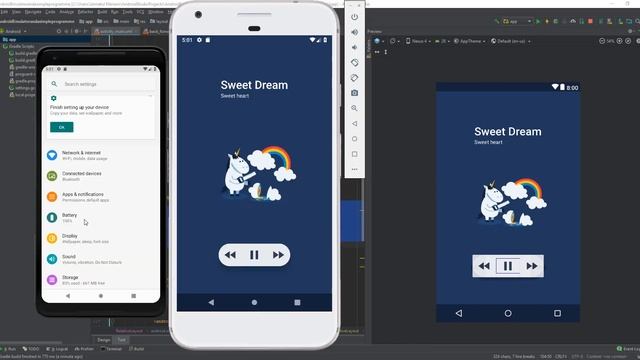The height and width of the screenshot is (360, 640).
Task: Rotate emulator right with second rotate icon
Action: (x=355, y=78)
